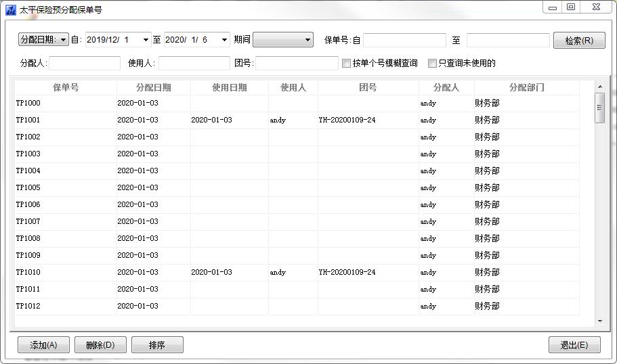
Task: Click the 检索(R) search button
Action: pyautogui.click(x=578, y=41)
